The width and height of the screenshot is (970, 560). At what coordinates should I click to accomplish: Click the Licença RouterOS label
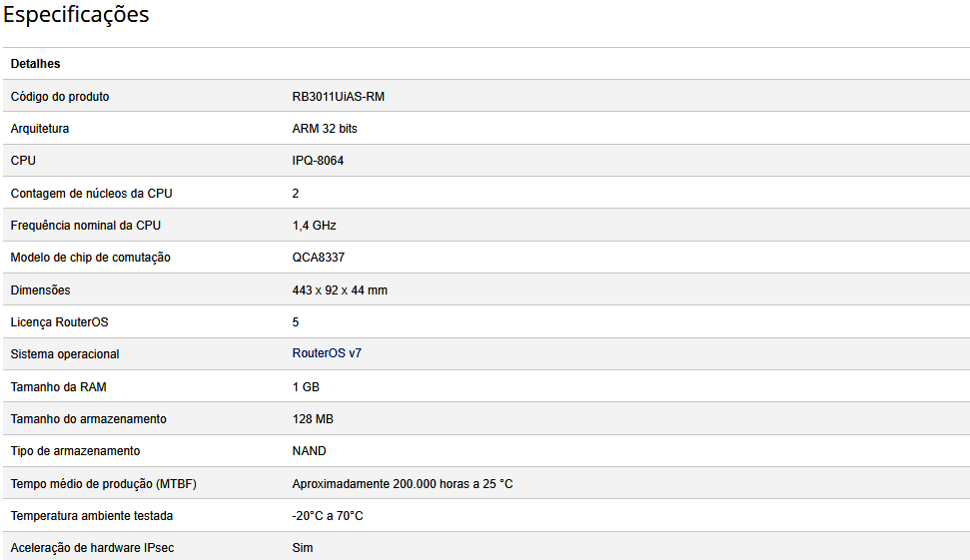click(x=59, y=322)
